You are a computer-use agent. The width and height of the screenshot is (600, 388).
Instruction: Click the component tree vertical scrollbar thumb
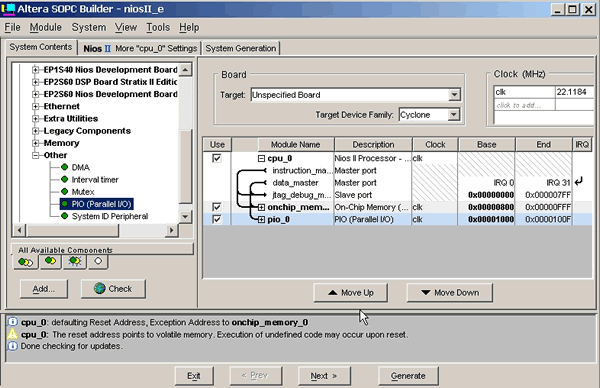pyautogui.click(x=185, y=167)
